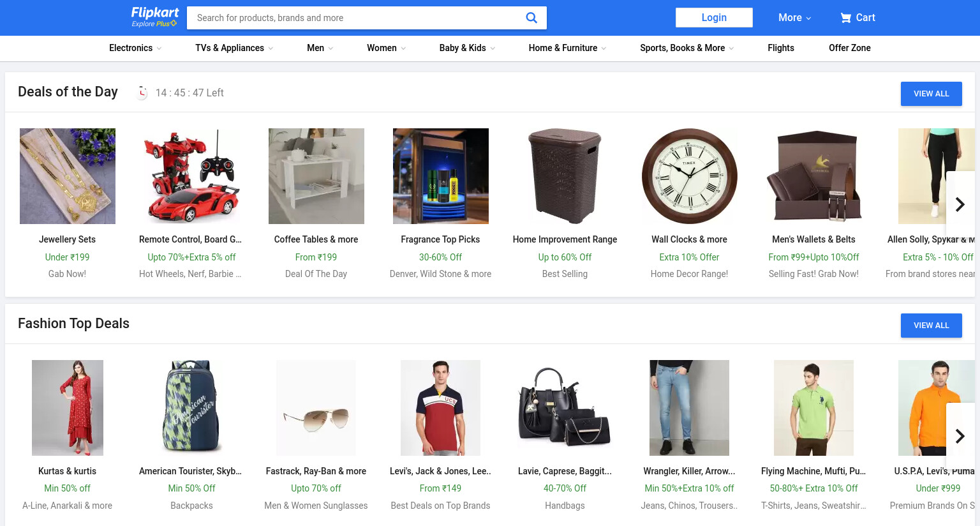Click 'From ₹149' under Levi's
This screenshot has height=526, width=980.
click(441, 488)
